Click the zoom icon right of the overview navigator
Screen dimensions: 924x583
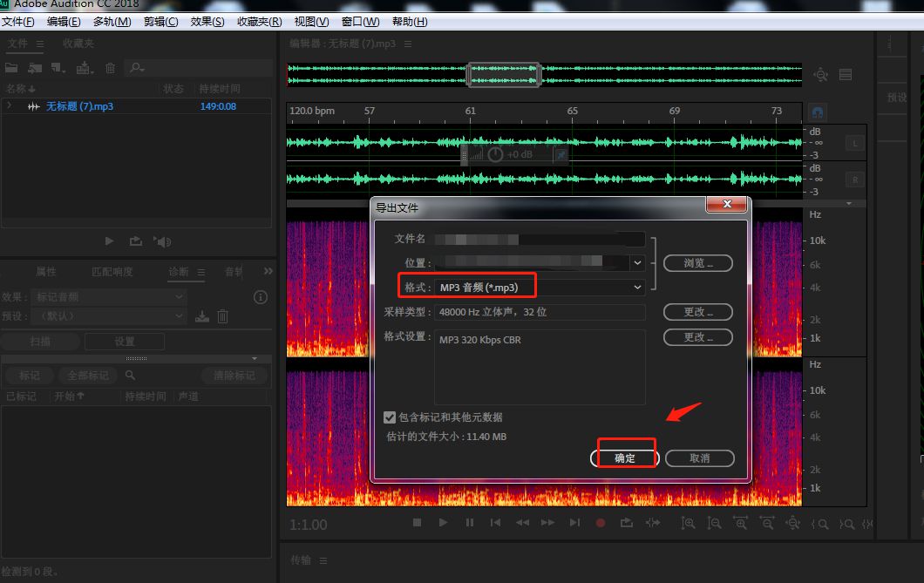(821, 75)
